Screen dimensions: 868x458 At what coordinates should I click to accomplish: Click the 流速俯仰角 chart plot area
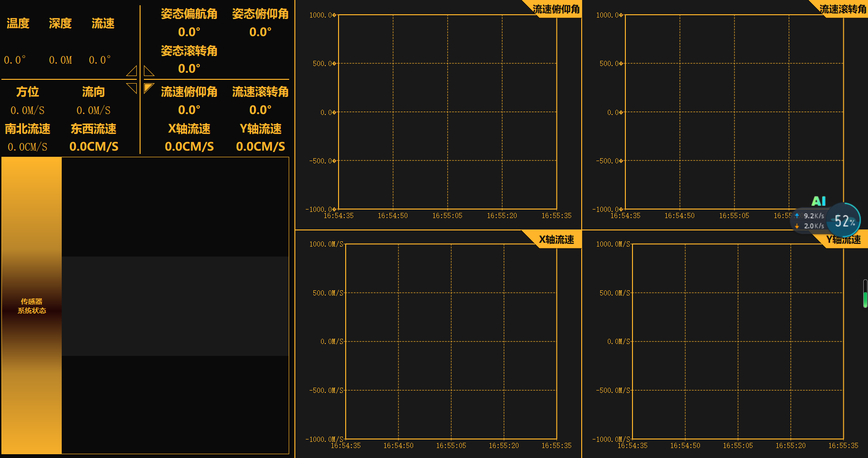(x=447, y=112)
